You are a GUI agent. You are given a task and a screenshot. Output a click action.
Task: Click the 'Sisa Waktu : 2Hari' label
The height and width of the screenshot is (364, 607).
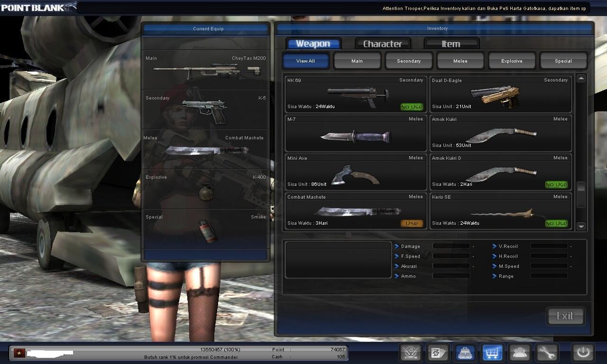[x=452, y=184]
